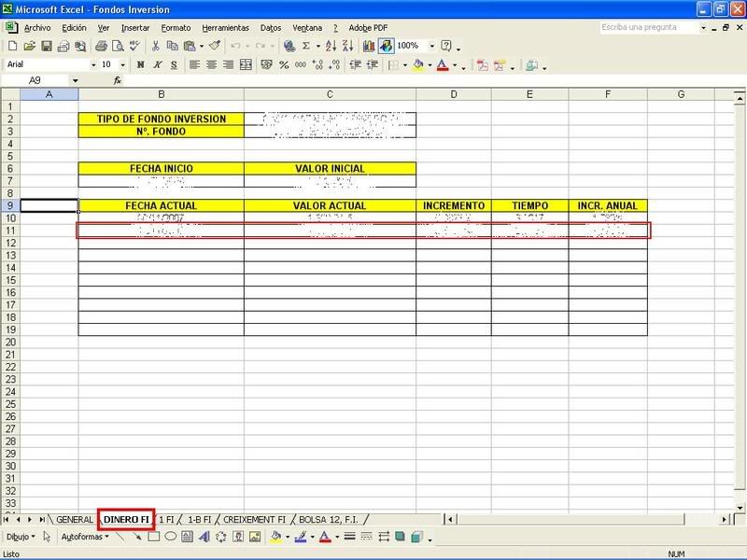Save the workbook with the floppy disk icon

pos(46,46)
